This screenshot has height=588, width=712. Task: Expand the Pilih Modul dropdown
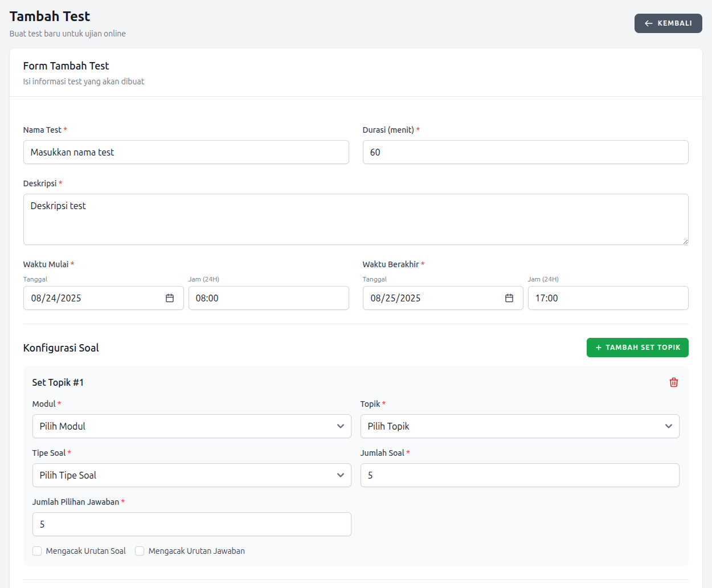click(191, 426)
